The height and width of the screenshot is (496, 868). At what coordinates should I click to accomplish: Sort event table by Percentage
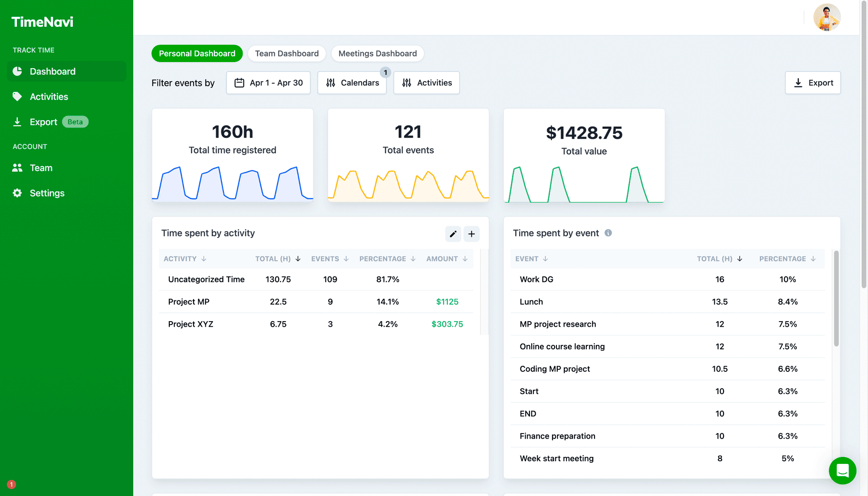pos(788,259)
